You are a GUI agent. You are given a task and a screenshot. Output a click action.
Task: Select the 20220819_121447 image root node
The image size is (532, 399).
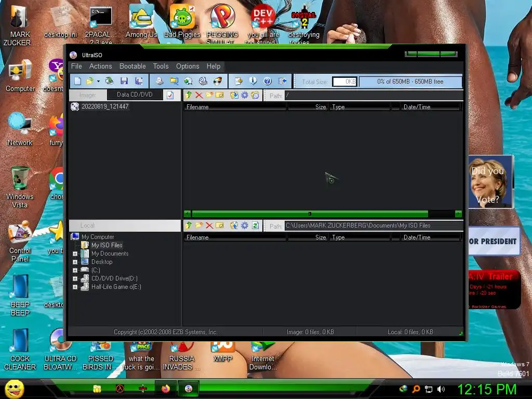[105, 107]
